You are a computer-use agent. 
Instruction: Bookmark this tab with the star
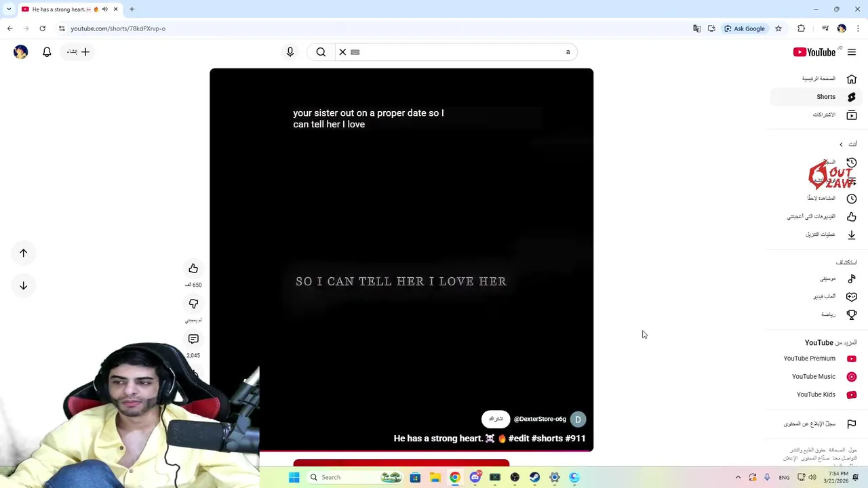pyautogui.click(x=778, y=28)
